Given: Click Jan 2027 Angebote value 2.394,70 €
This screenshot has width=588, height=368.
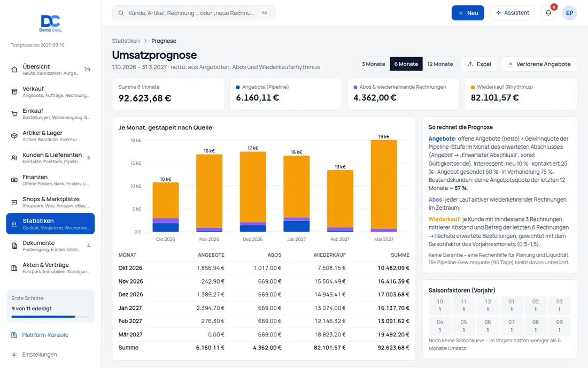Looking at the screenshot, I should [211, 308].
